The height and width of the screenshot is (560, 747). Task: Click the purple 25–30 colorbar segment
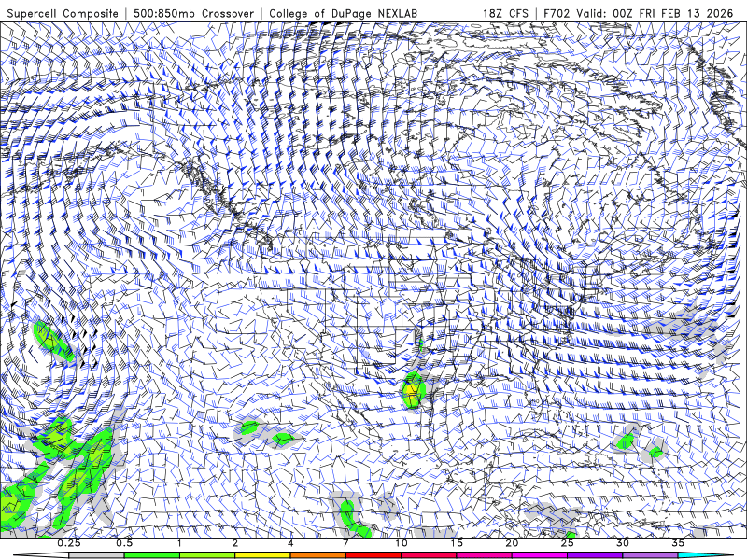pyautogui.click(x=595, y=555)
